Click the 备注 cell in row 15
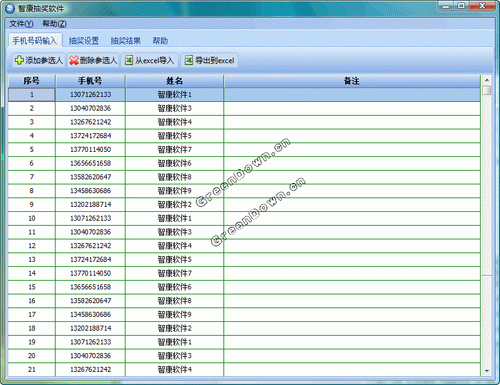 [x=352, y=287]
